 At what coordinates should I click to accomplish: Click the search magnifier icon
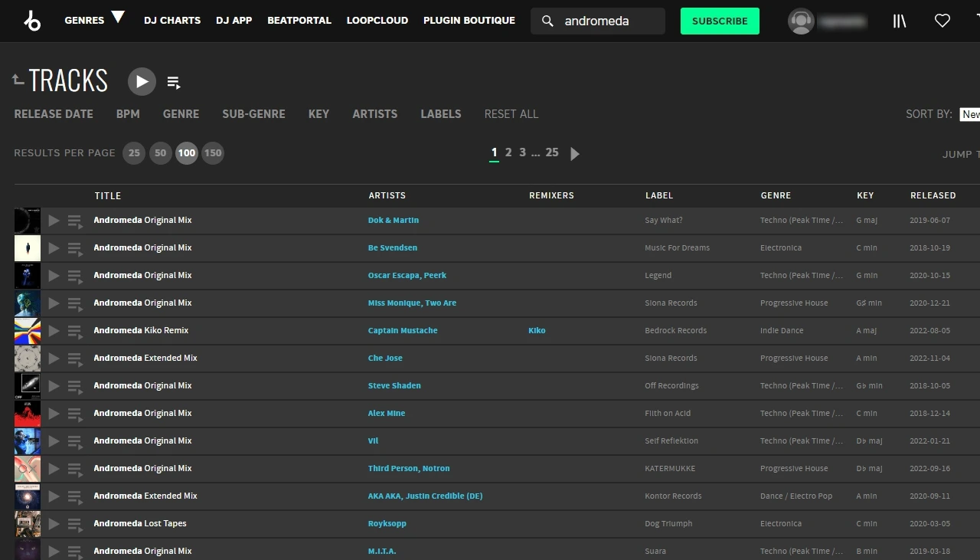coord(547,21)
